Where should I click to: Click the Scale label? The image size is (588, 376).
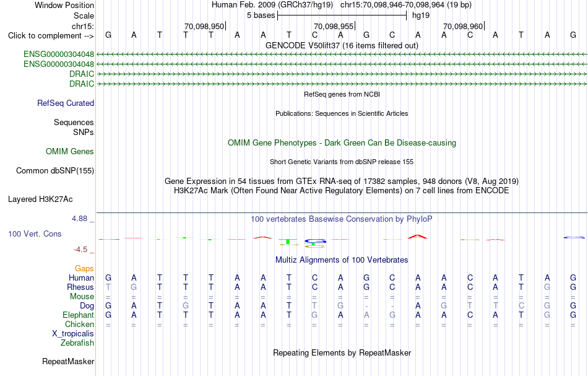point(84,15)
